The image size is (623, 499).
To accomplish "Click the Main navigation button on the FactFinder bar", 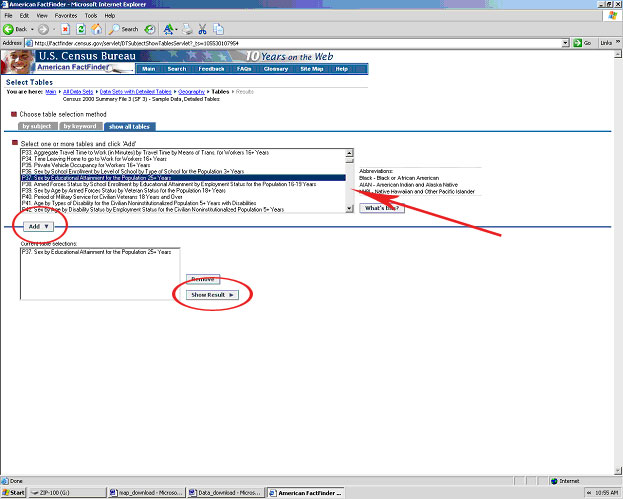I will pos(149,69).
